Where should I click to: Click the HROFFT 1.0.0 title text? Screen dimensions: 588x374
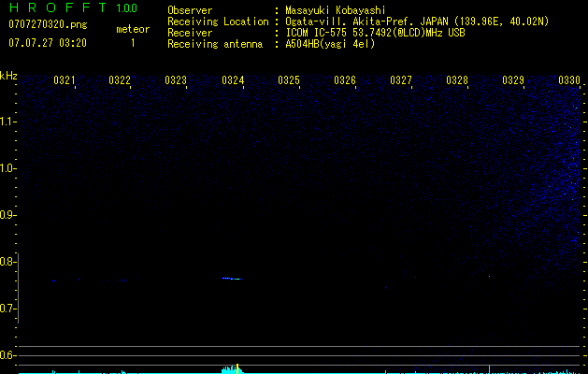click(x=73, y=7)
